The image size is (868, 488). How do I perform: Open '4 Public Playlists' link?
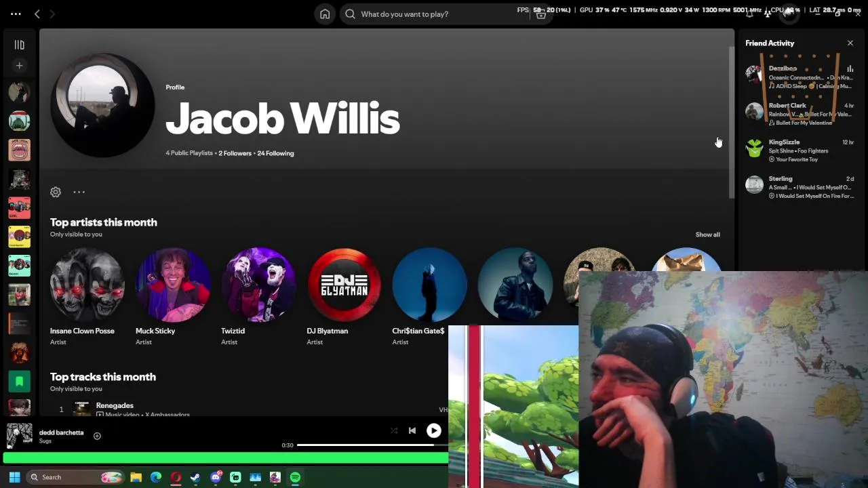pos(189,153)
